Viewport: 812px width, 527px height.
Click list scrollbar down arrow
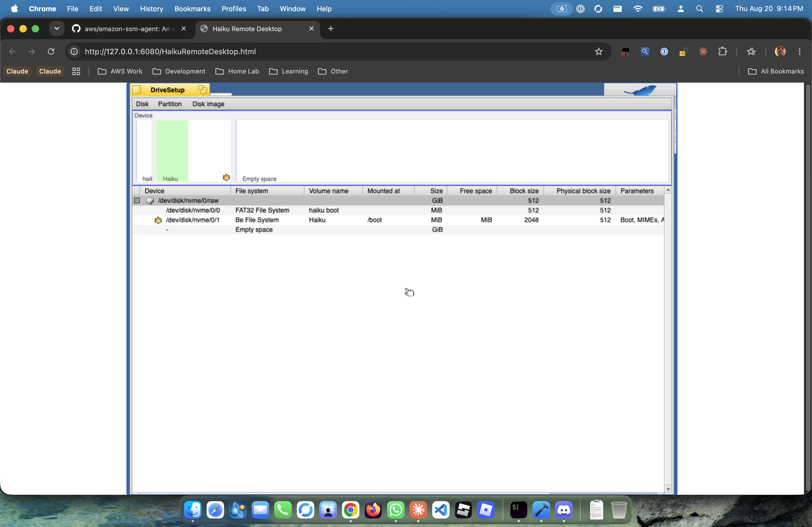click(x=668, y=489)
